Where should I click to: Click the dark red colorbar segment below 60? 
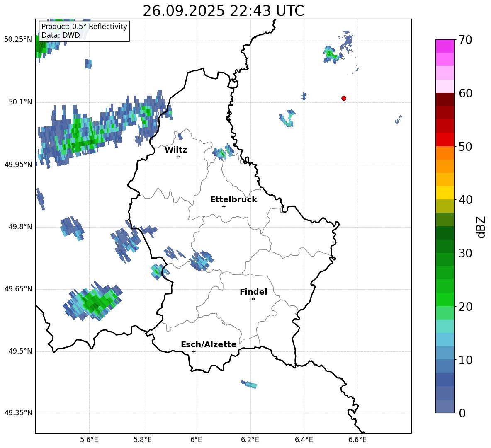click(x=445, y=99)
